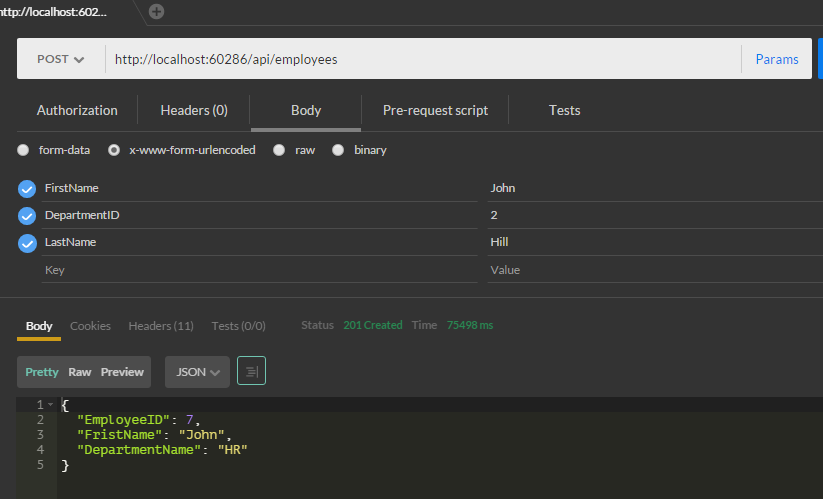This screenshot has height=499, width=823.
Task: Show the Raw response view
Action: [x=80, y=372]
